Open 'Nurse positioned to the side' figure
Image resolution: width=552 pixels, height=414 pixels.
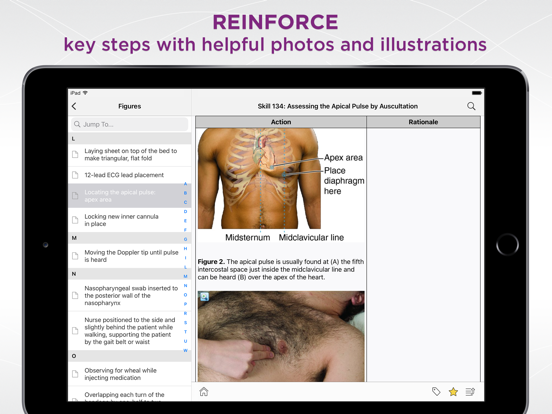coord(130,331)
